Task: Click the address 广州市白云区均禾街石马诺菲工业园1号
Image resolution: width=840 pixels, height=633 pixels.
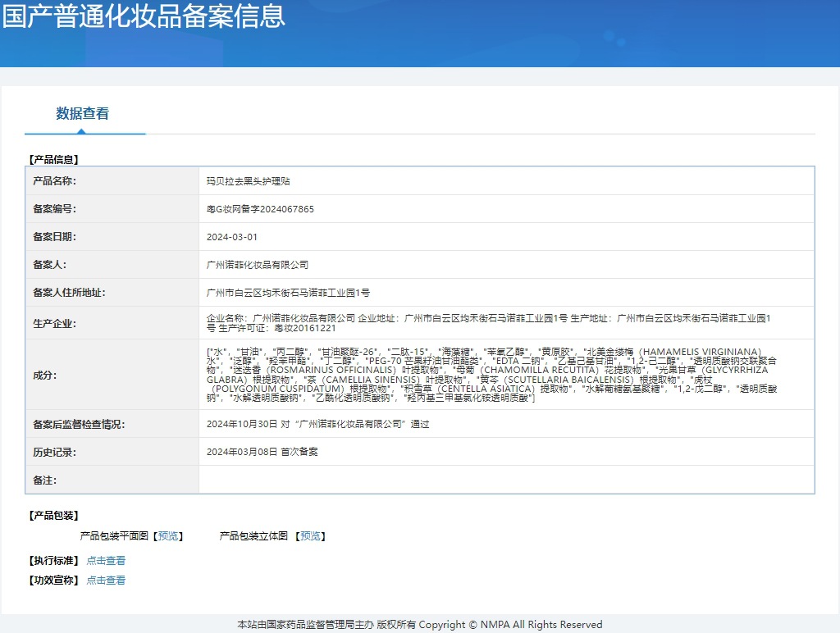Action: click(x=288, y=293)
